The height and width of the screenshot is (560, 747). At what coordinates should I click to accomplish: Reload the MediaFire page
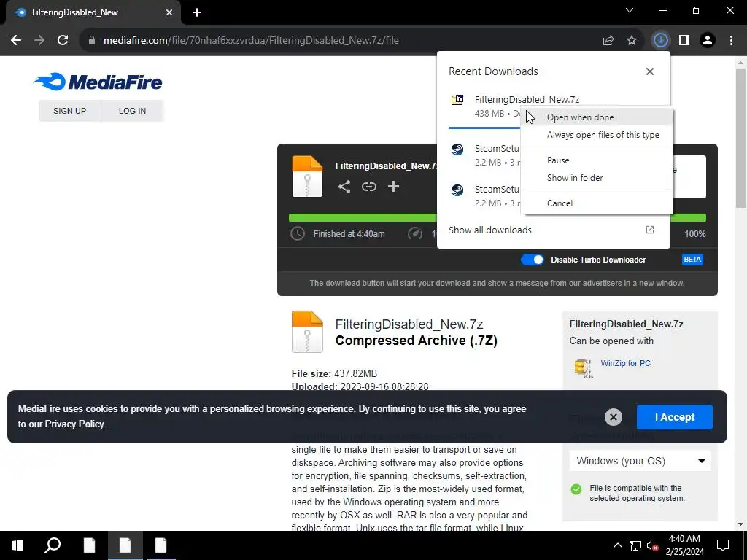coord(63,41)
